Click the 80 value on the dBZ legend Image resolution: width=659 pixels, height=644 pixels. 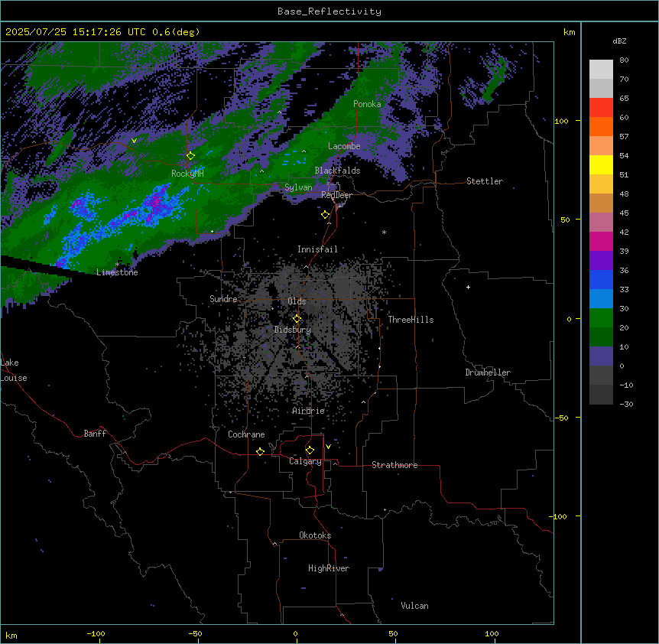pyautogui.click(x=624, y=60)
